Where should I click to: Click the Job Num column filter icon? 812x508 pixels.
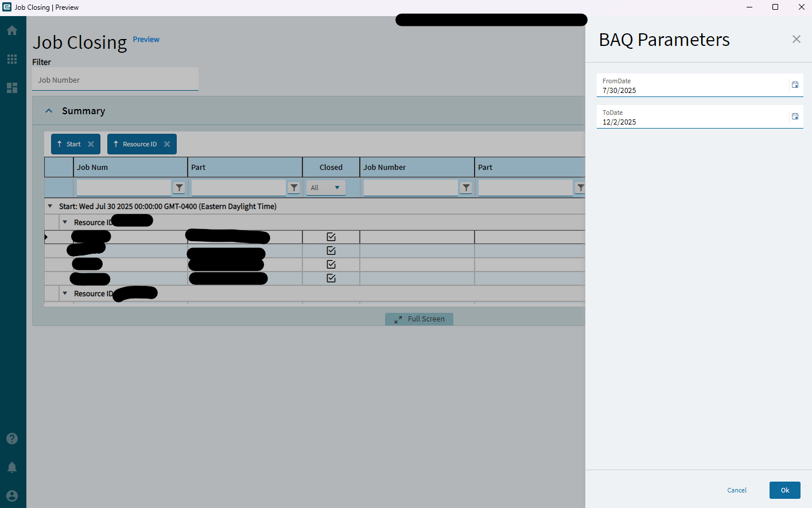(x=179, y=188)
